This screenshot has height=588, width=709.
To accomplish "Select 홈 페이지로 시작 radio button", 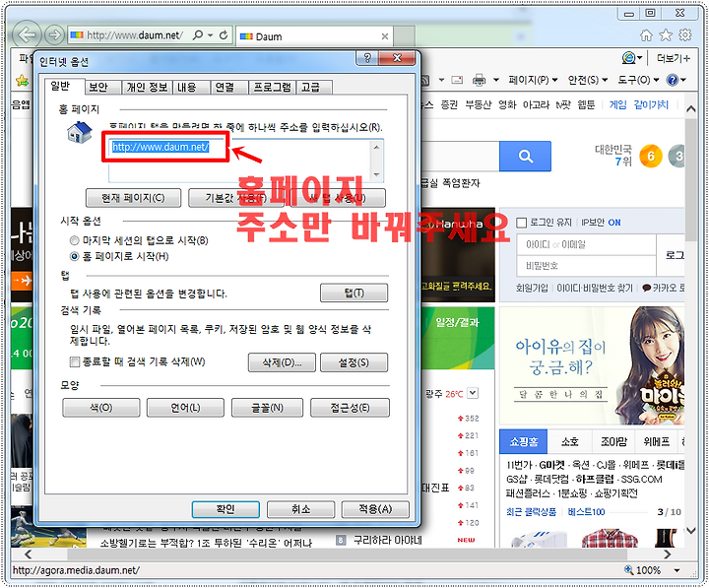I will pyautogui.click(x=74, y=256).
